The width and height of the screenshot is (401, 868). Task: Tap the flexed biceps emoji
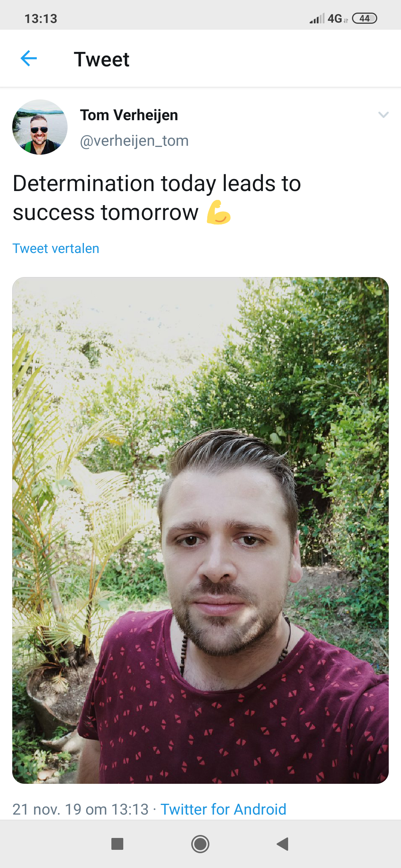(219, 213)
